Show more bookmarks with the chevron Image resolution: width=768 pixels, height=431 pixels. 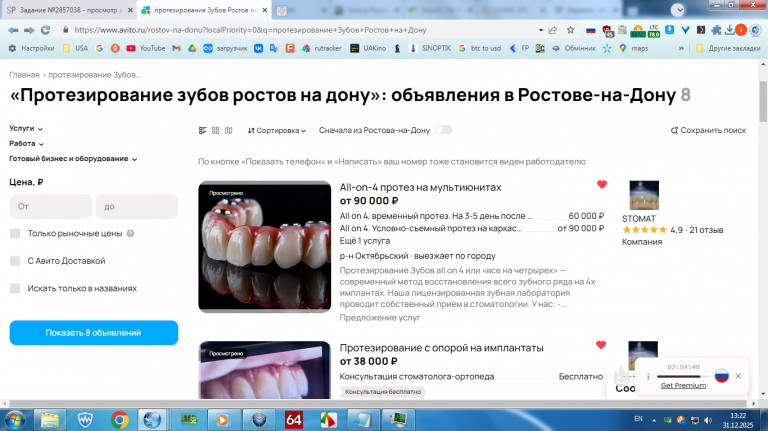click(x=681, y=48)
